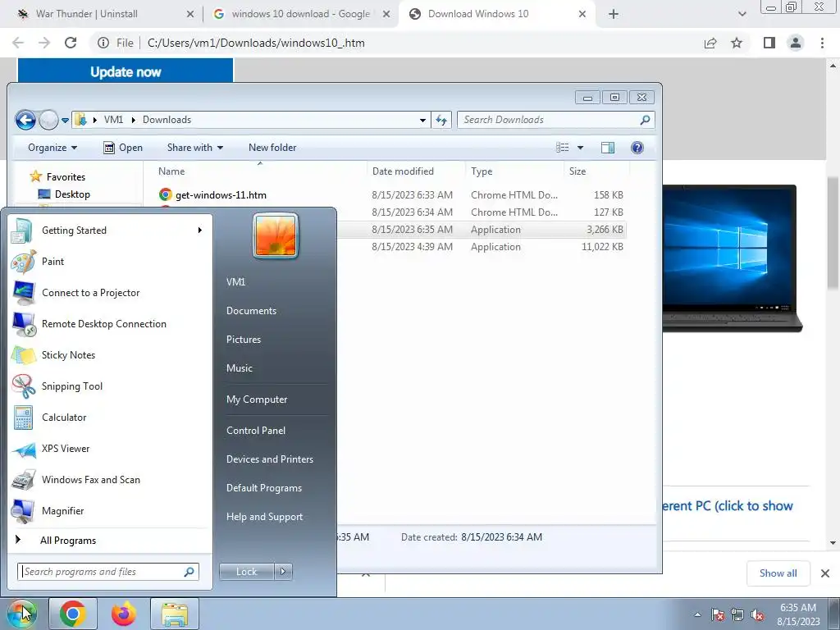
Task: Click the Explorer back navigation arrow
Action: (x=25, y=120)
